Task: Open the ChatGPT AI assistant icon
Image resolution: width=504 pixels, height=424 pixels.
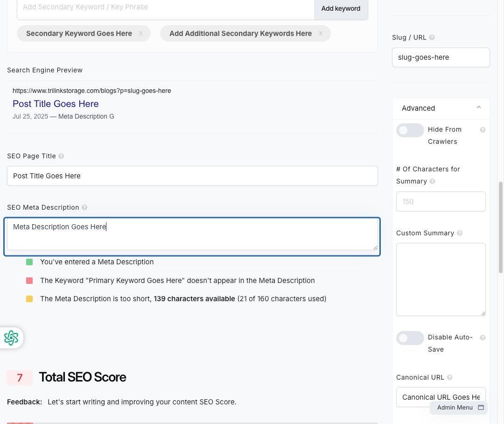Action: point(11,338)
